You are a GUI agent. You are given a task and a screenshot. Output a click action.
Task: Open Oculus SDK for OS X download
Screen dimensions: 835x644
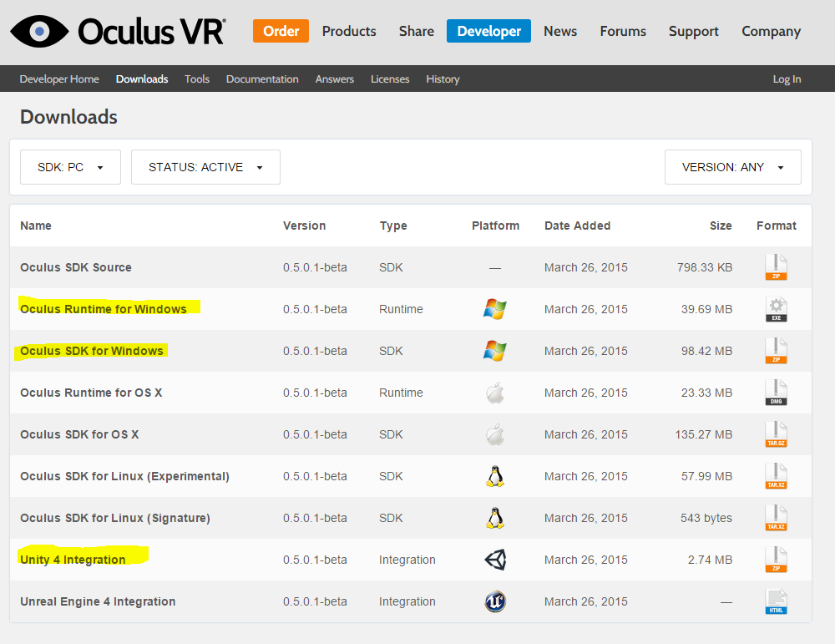point(79,434)
